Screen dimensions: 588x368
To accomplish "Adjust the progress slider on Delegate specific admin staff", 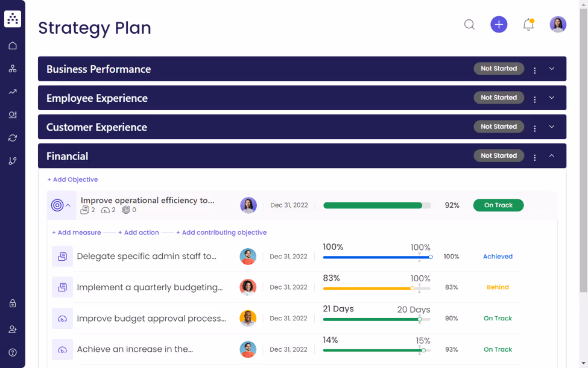I will tap(431, 257).
